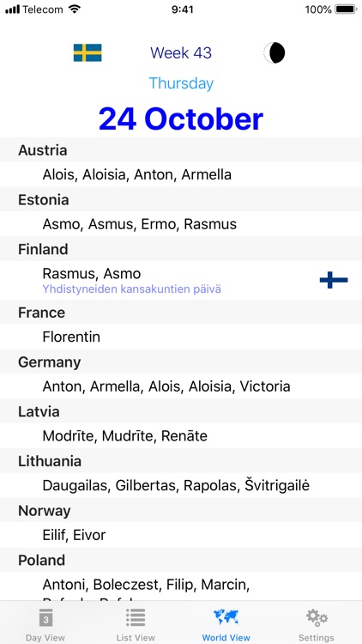
Task: Tap the Lithuania names row
Action: pyautogui.click(x=181, y=485)
